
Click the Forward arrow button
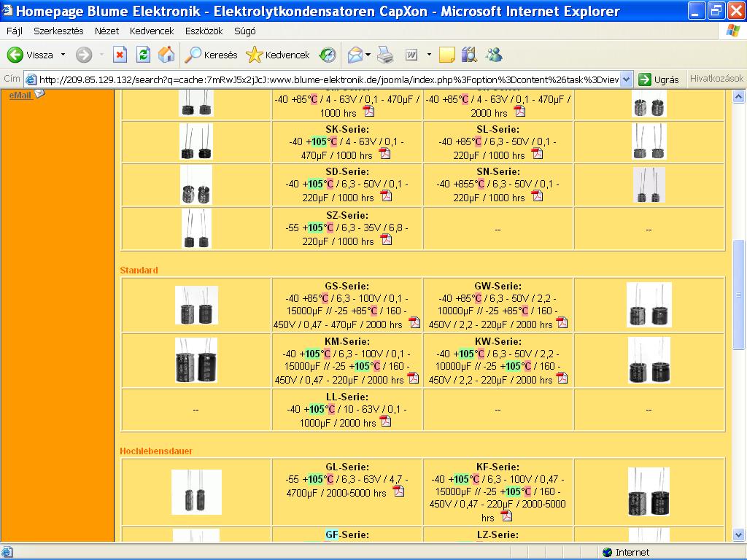pos(84,55)
